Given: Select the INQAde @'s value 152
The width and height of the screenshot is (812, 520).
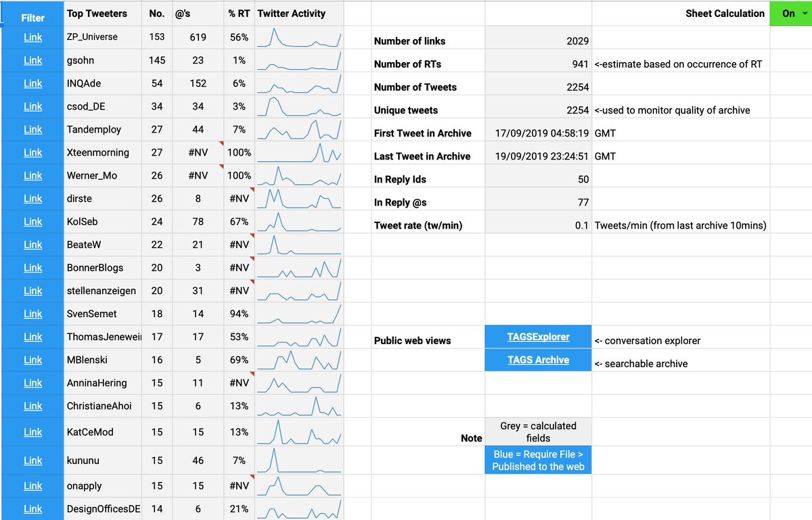Looking at the screenshot, I should pyautogui.click(x=198, y=83).
